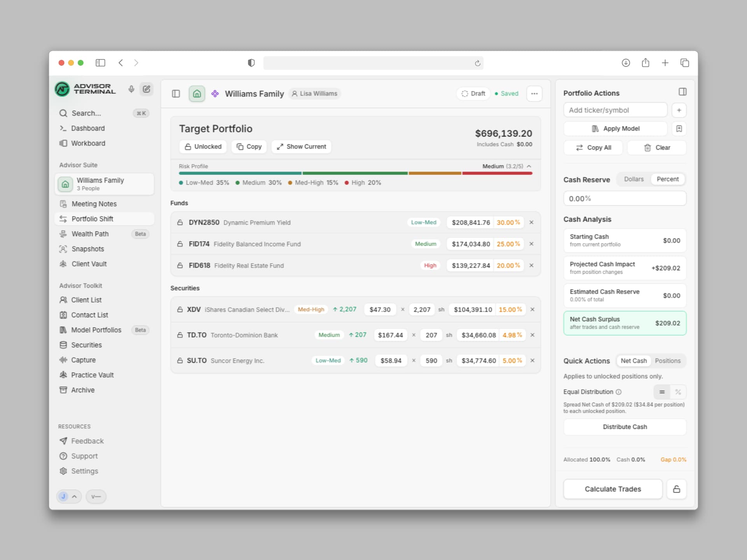Remove the FID618 fund row

pyautogui.click(x=531, y=265)
